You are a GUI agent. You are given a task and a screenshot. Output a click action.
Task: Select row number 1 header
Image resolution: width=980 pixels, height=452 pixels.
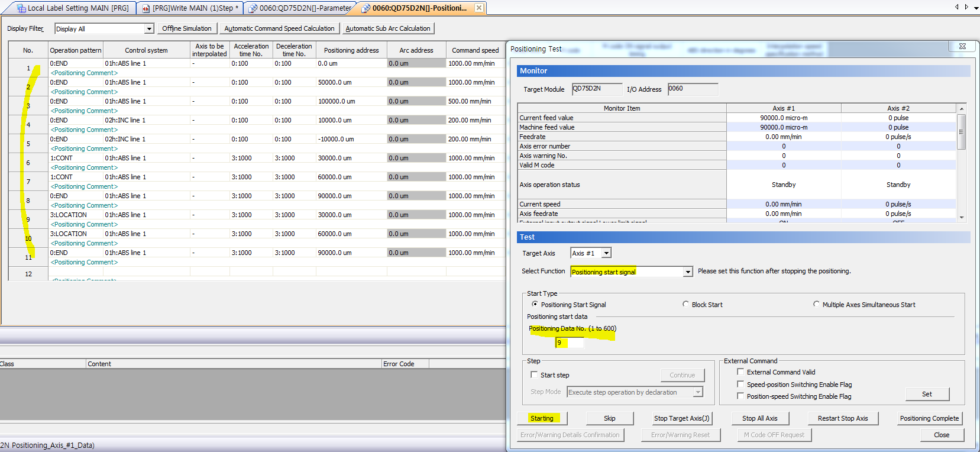(28, 68)
